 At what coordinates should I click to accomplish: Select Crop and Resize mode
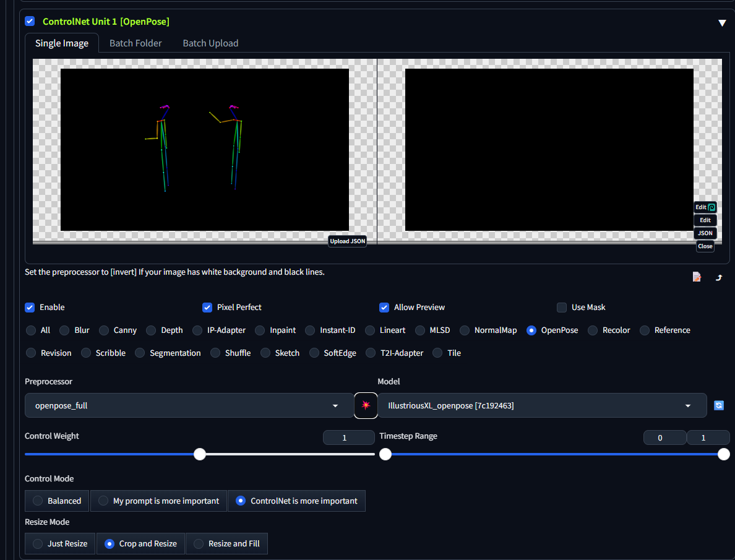[140, 543]
